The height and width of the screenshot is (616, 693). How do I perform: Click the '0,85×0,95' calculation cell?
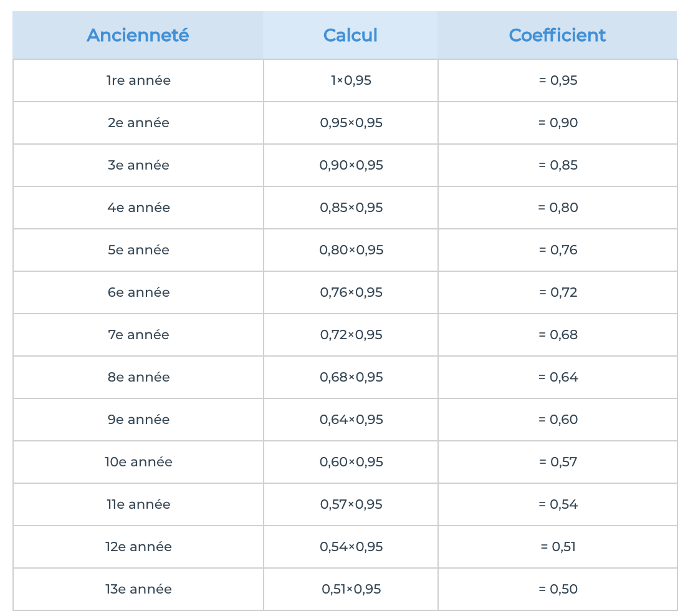point(351,208)
